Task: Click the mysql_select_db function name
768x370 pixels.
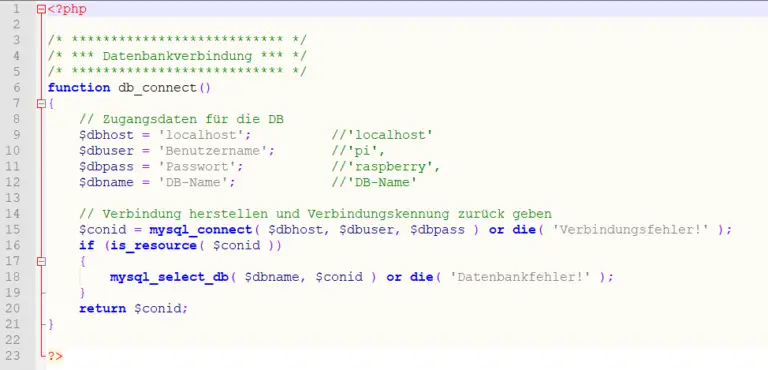Action: pyautogui.click(x=168, y=277)
